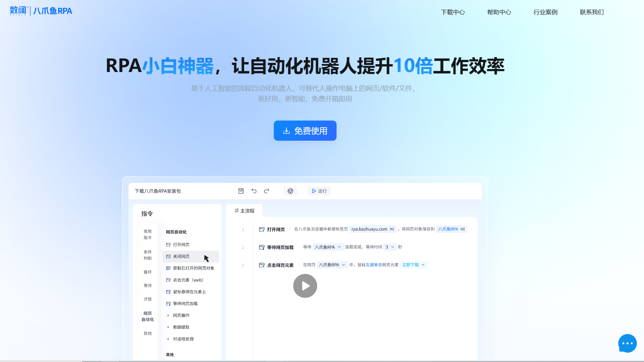Click the 运行 button to run the workflow

[x=319, y=191]
